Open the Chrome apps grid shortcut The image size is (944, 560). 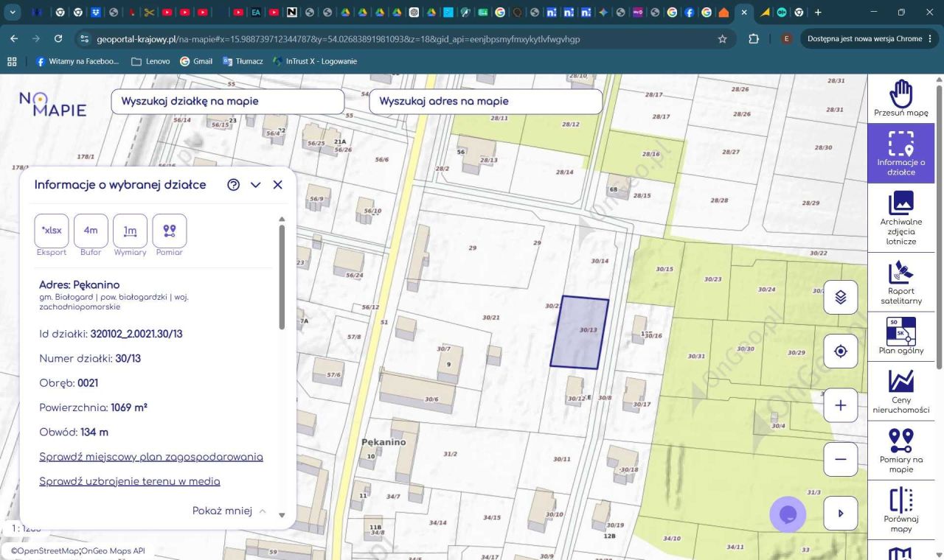click(x=12, y=61)
